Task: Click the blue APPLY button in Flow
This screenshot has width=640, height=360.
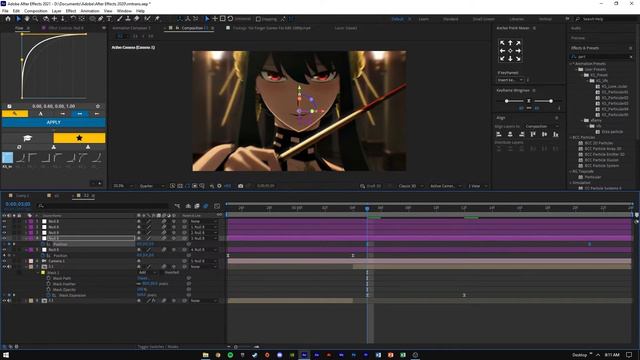Action: 53,122
